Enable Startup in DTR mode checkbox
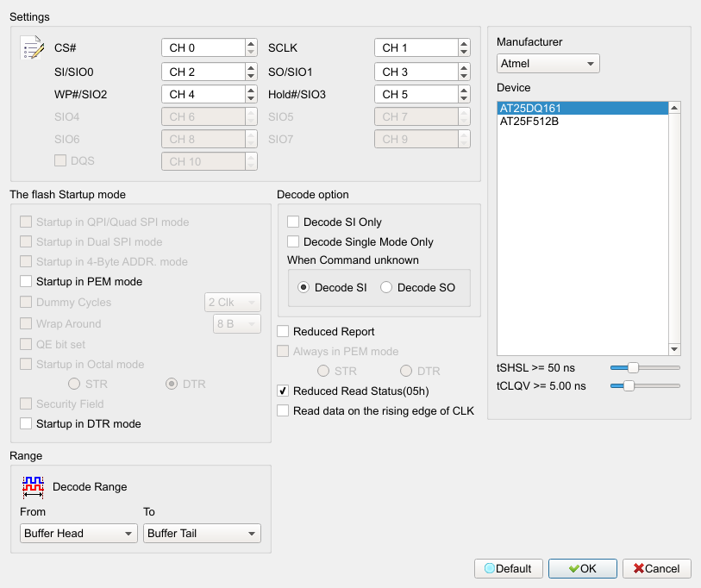 [x=26, y=423]
